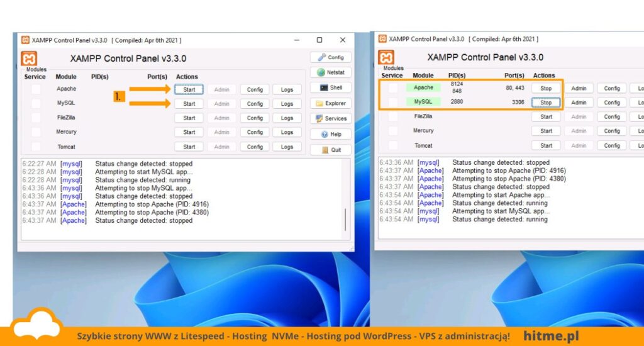The width and height of the screenshot is (644, 346).
Task: Open Apache Admin in right window
Action: (579, 88)
